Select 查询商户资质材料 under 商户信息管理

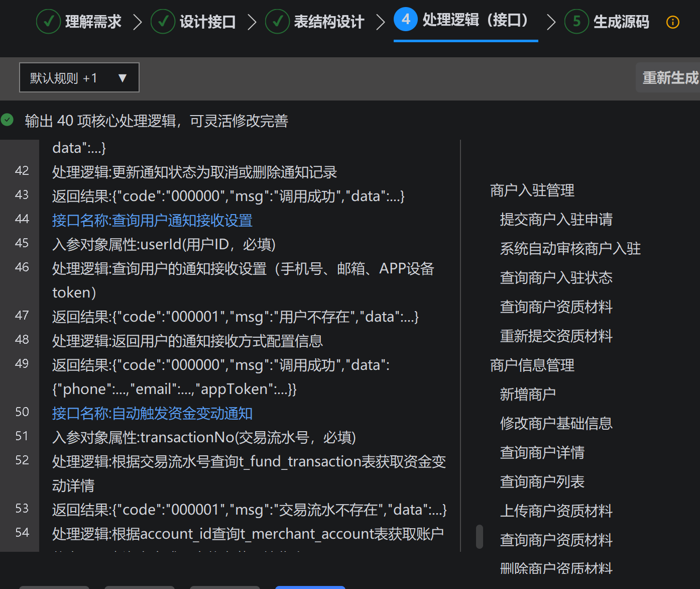(556, 540)
